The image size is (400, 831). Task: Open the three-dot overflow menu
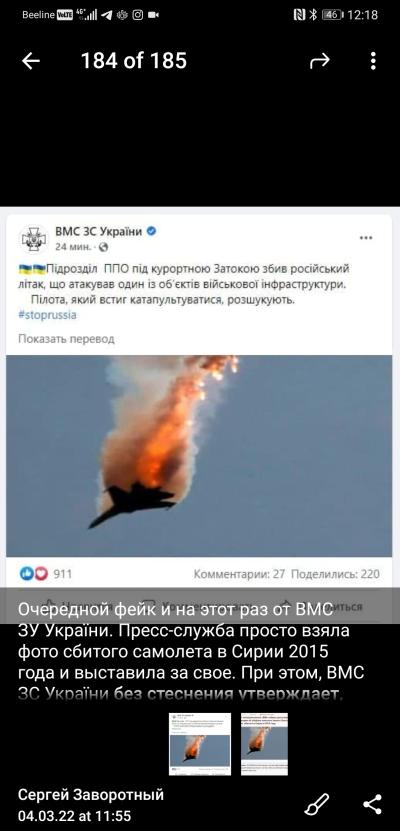[x=373, y=61]
